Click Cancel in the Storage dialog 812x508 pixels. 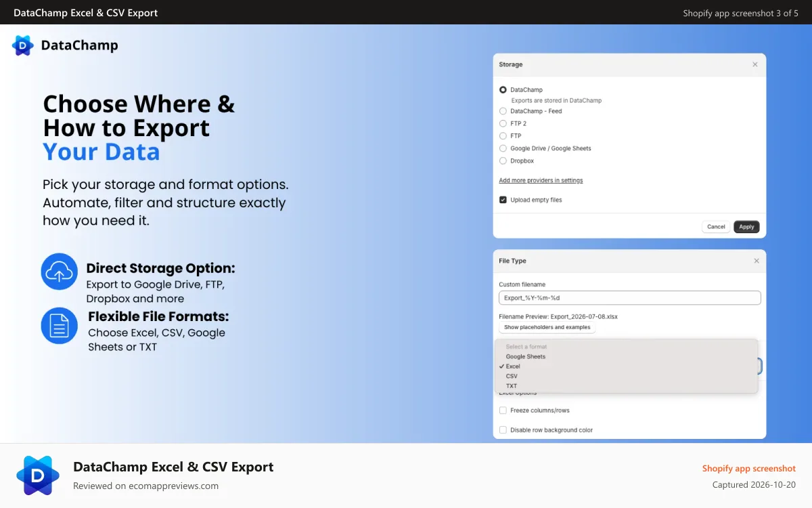tap(716, 227)
